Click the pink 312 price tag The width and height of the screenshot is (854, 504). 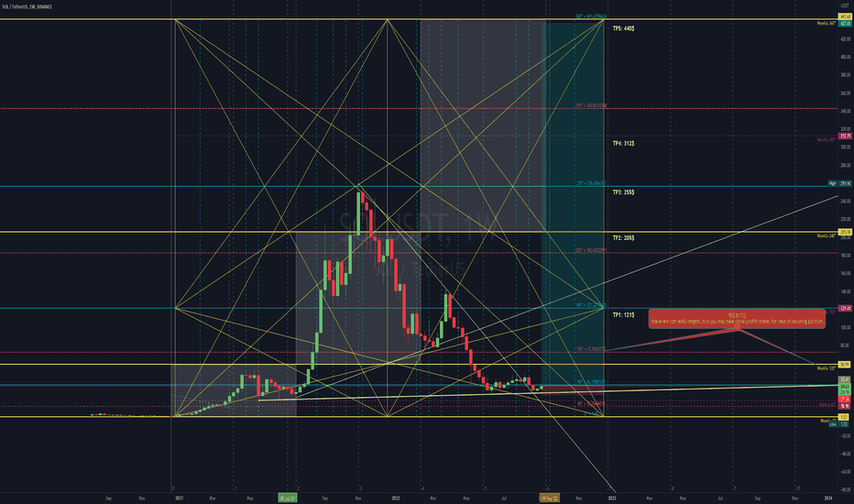coord(845,136)
